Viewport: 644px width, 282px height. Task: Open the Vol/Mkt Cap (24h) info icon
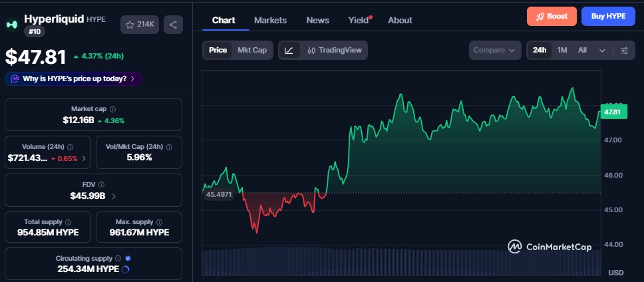pyautogui.click(x=169, y=147)
